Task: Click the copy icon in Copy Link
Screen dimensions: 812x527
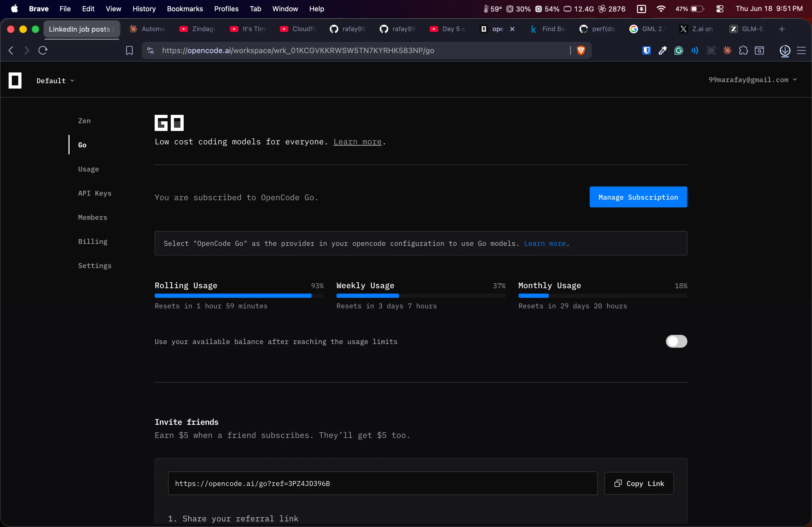Action: pyautogui.click(x=618, y=483)
